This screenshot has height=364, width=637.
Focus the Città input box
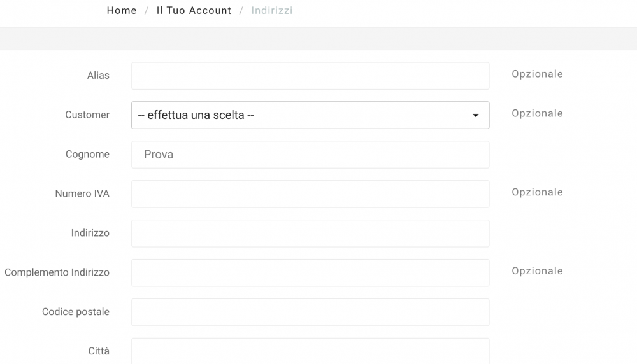coord(310,351)
